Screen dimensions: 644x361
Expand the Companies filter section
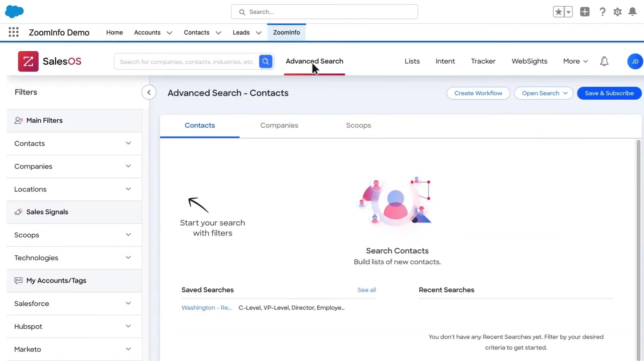(x=74, y=166)
